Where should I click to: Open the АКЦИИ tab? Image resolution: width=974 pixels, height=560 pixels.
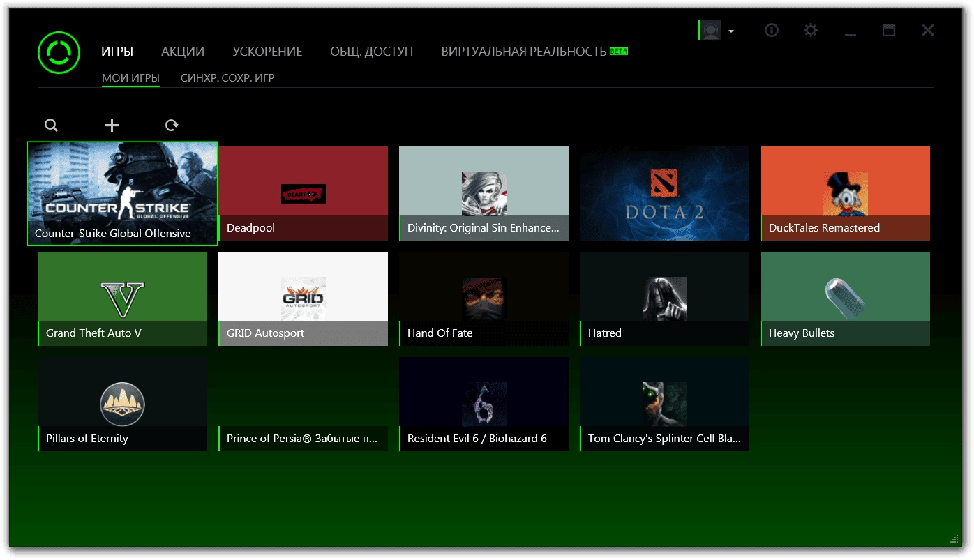(183, 52)
